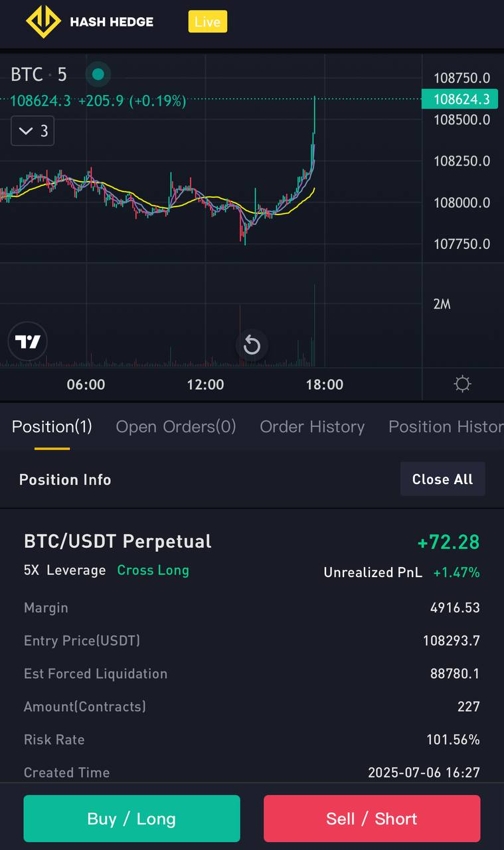Screen dimensions: 504x850
Task: Open the BTC symbol selector
Action: pos(27,74)
